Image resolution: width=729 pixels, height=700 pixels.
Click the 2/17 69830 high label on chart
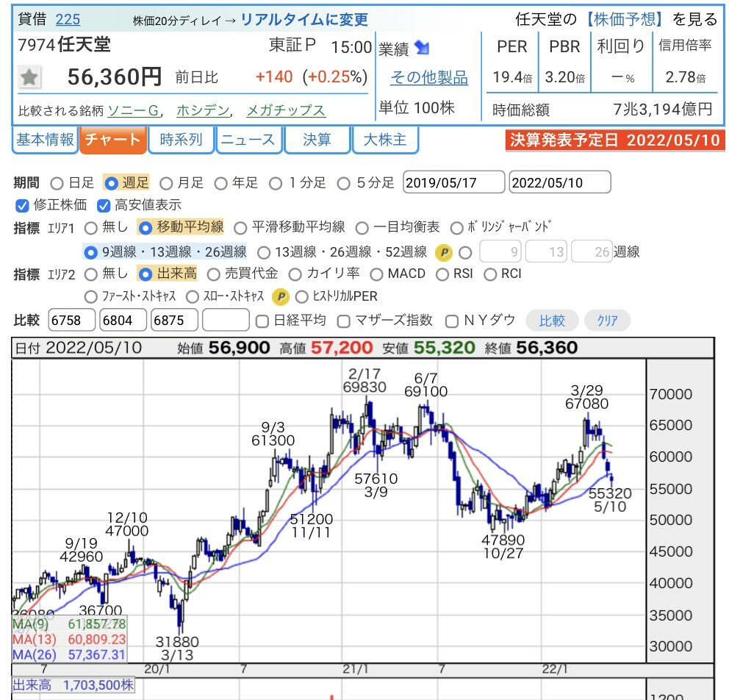[x=364, y=380]
